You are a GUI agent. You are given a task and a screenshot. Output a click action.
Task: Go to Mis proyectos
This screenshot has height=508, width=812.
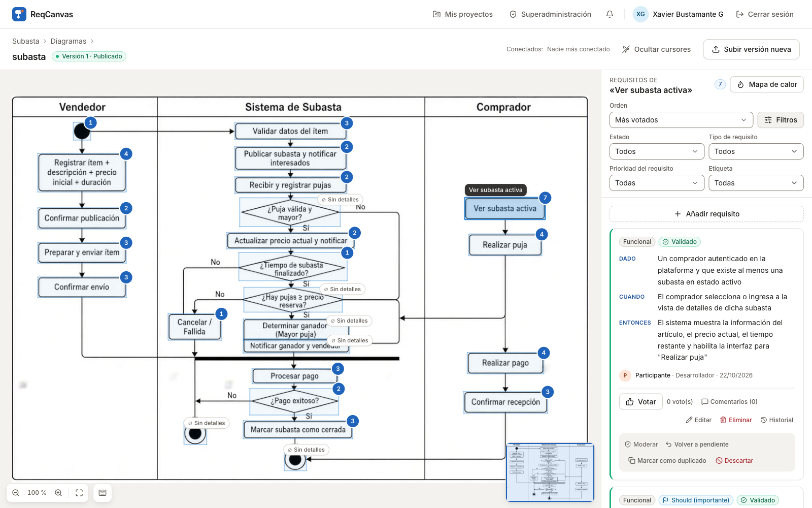[463, 14]
